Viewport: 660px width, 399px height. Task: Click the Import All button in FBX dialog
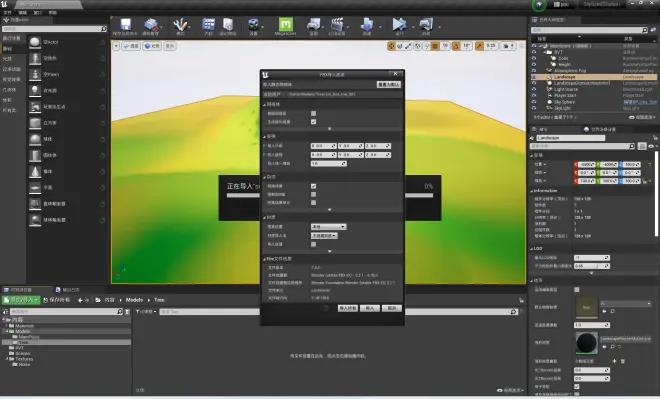(348, 308)
